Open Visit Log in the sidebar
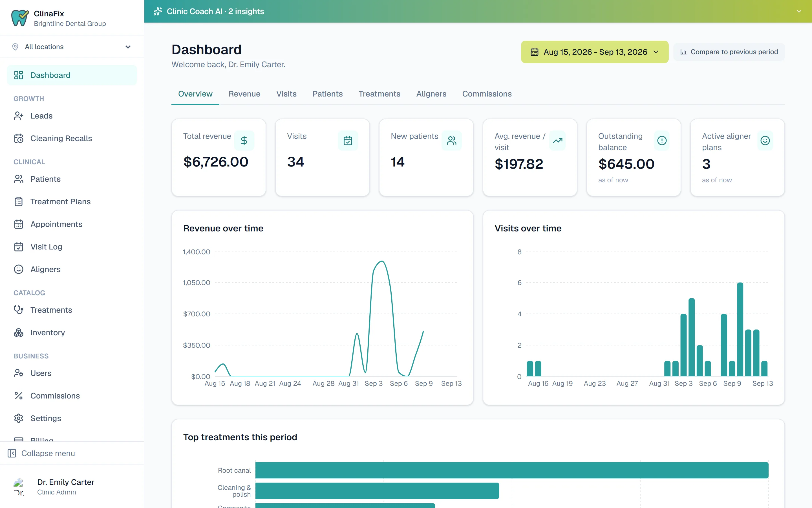 [72, 247]
